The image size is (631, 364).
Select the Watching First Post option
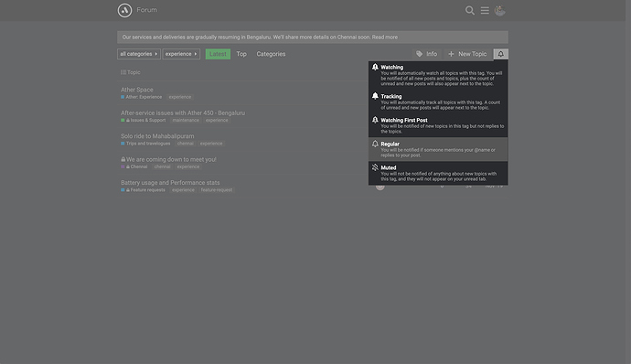point(438,125)
